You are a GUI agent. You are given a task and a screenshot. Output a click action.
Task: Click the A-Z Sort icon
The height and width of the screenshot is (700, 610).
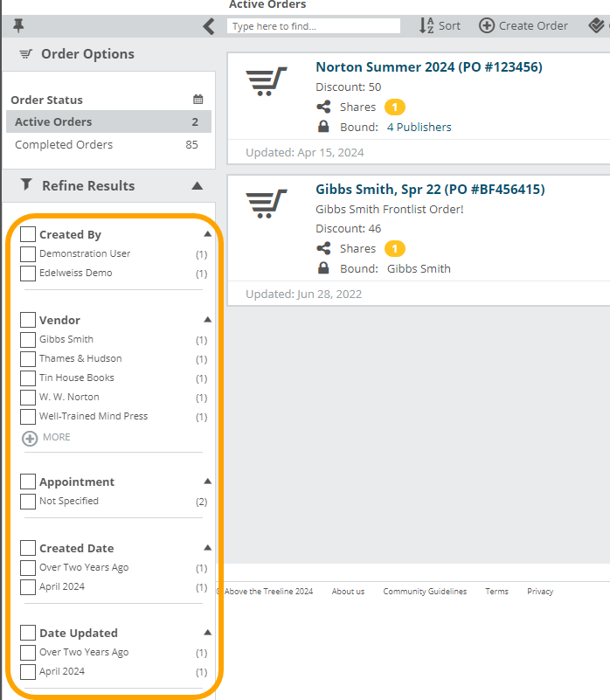tap(426, 26)
